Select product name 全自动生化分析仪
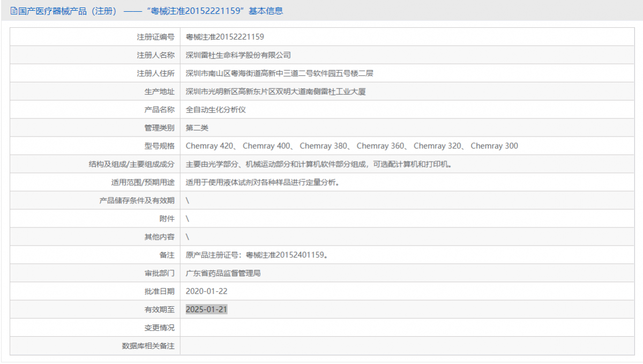Screen dimensions: 643x364 [216, 110]
